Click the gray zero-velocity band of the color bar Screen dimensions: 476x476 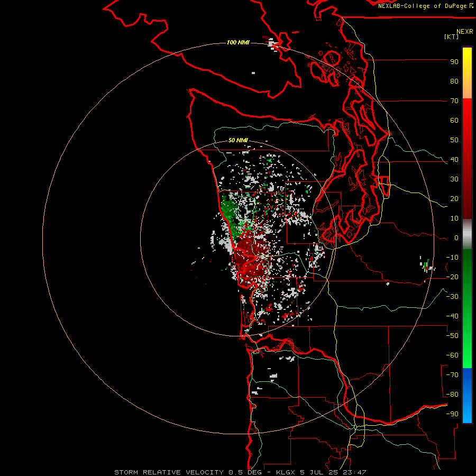pyautogui.click(x=467, y=235)
